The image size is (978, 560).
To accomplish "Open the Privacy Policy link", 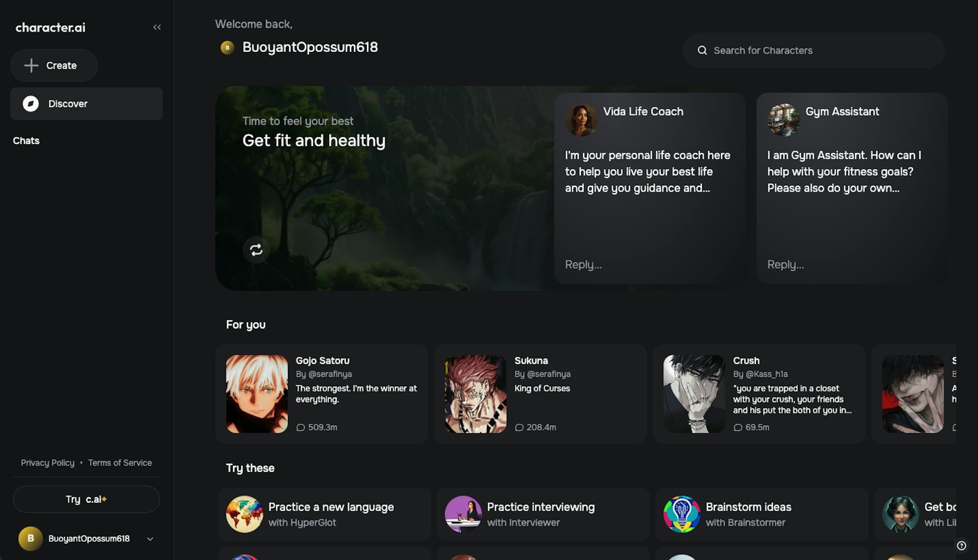I will pos(47,463).
